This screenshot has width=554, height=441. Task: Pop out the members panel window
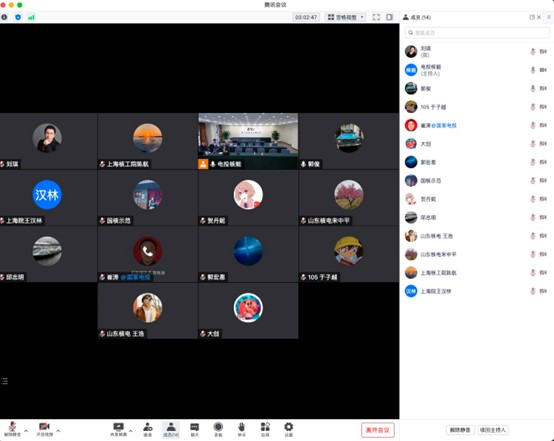point(532,17)
